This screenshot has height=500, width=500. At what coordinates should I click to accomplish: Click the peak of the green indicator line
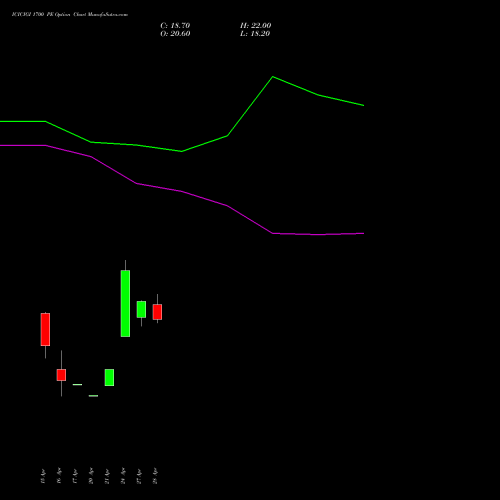(x=273, y=77)
